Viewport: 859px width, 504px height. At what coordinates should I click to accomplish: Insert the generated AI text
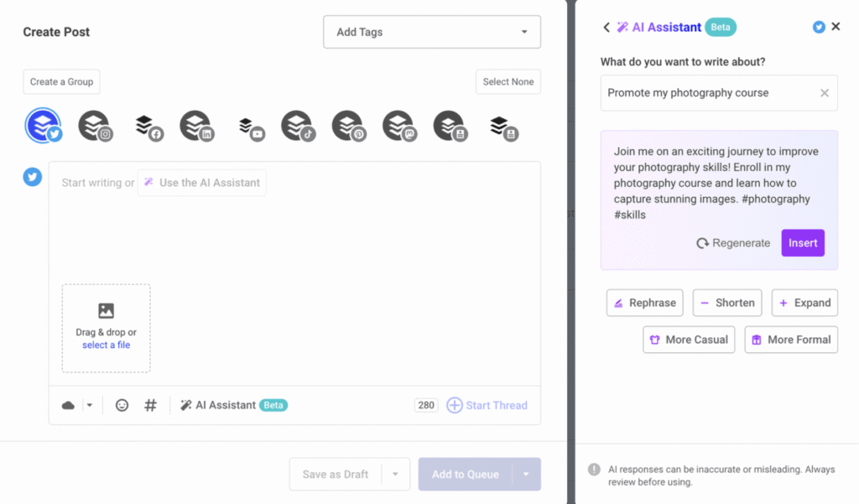803,242
